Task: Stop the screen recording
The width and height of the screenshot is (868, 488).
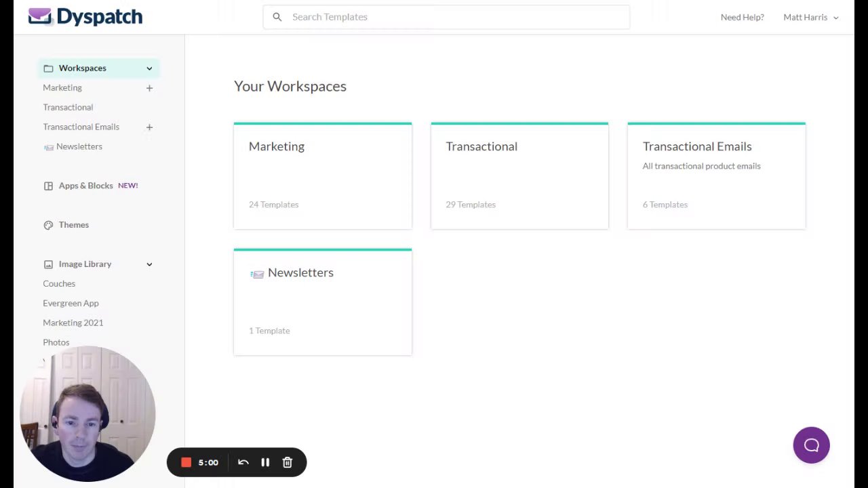Action: tap(186, 462)
